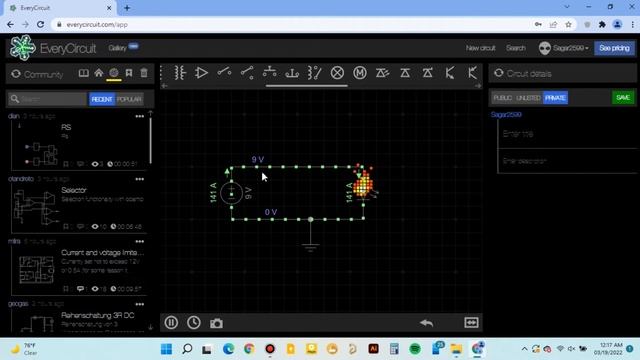Show hidden system tray icons
Viewport: 640px width, 360px height.
tap(524, 349)
